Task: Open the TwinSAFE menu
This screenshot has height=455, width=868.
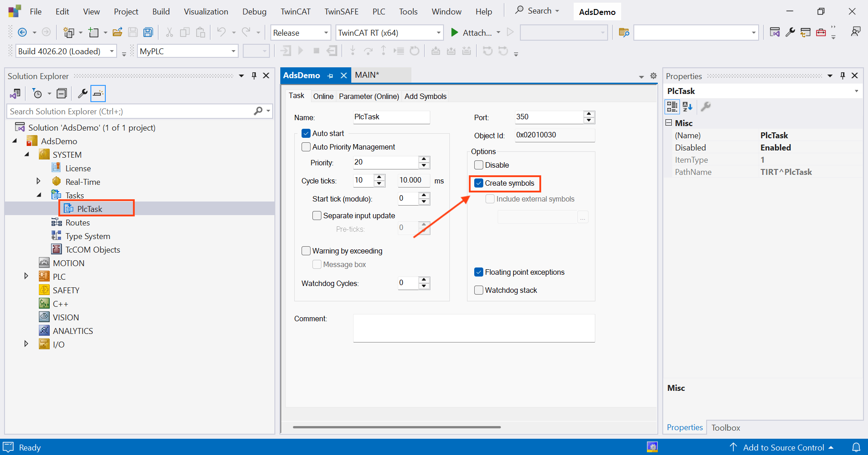Action: tap(341, 11)
